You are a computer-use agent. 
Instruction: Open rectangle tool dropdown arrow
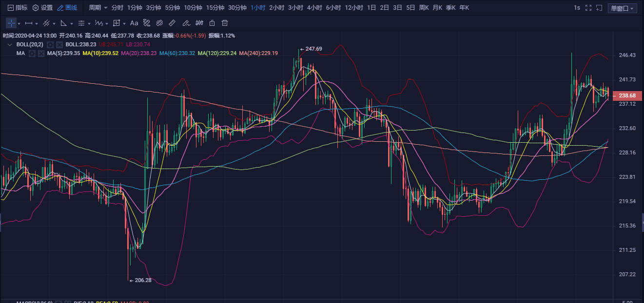124,23
